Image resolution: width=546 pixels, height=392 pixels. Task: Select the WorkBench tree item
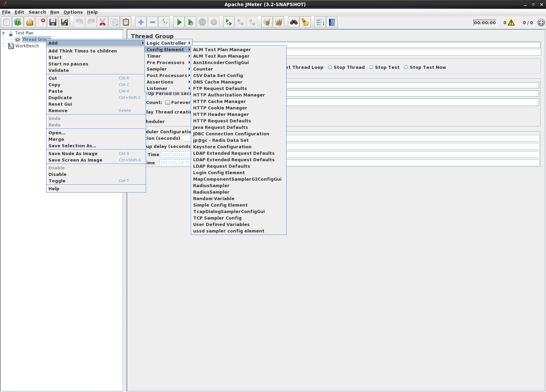(28, 46)
